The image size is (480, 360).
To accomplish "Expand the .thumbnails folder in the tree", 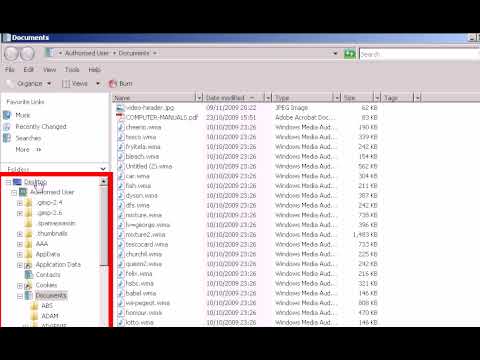I will (x=20, y=234).
